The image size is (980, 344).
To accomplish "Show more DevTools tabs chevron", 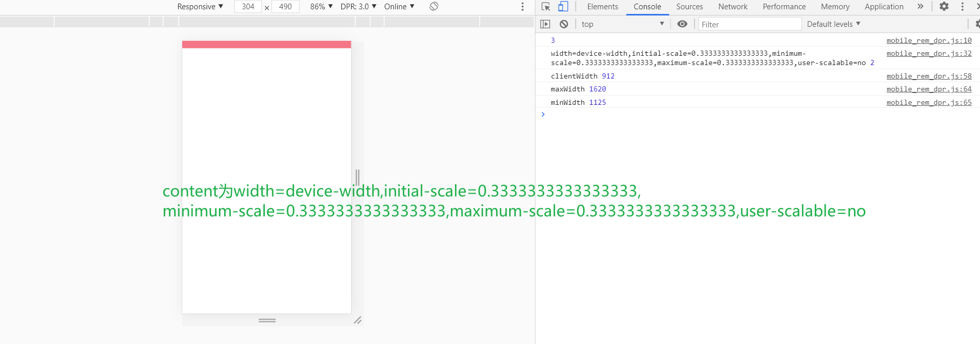I will click(920, 6).
